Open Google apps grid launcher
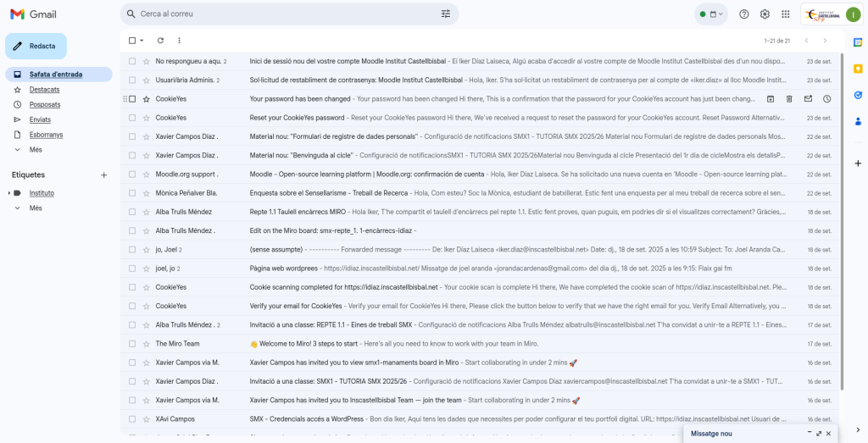 pos(786,14)
